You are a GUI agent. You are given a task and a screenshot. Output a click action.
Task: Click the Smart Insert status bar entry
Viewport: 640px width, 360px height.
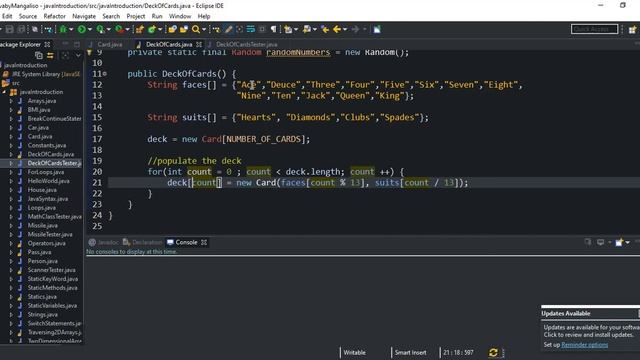point(410,353)
